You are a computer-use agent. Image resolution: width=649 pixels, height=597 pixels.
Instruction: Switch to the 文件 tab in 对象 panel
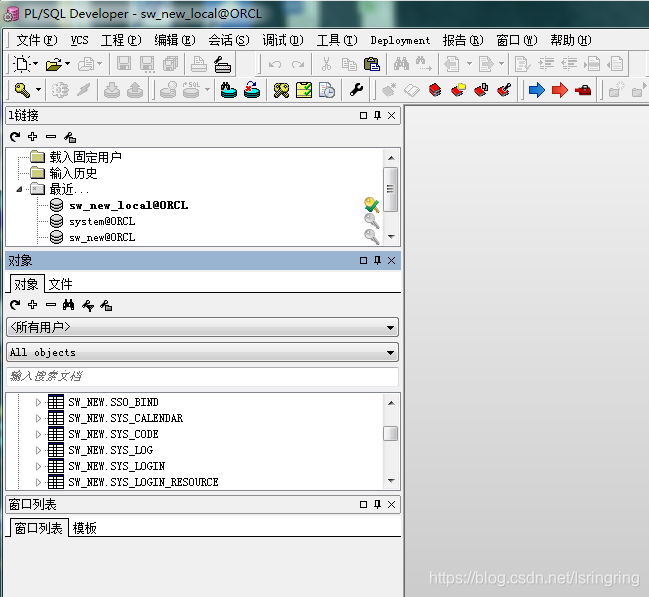pyautogui.click(x=60, y=284)
